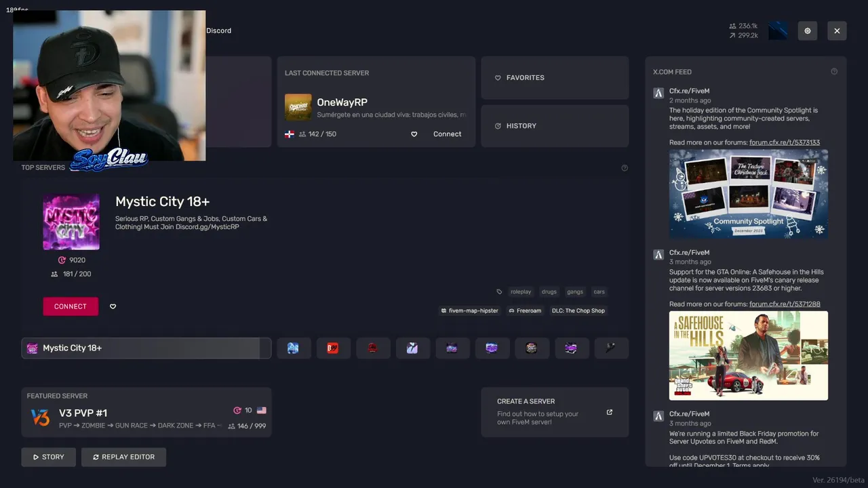Open the Favorites panel
The height and width of the screenshot is (488, 868).
[555, 78]
